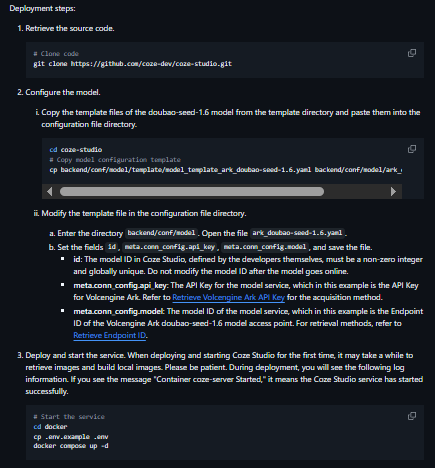Open the Retrieve Endpoint ID link
The image size is (435, 468).
(x=109, y=335)
